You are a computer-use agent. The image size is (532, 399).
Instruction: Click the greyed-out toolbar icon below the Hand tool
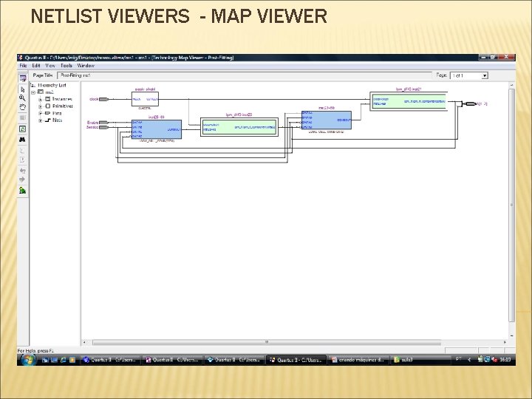pyautogui.click(x=23, y=117)
